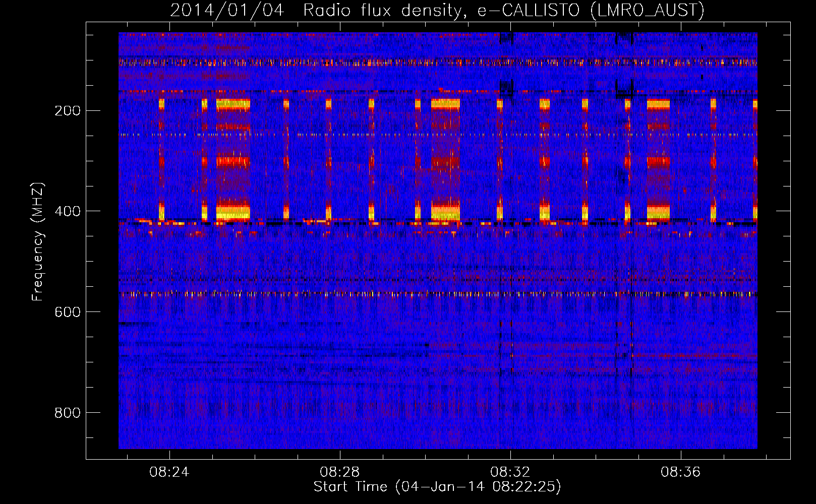816x504 pixels.
Task: Click the '400' frequency tick label
Action: coord(68,211)
